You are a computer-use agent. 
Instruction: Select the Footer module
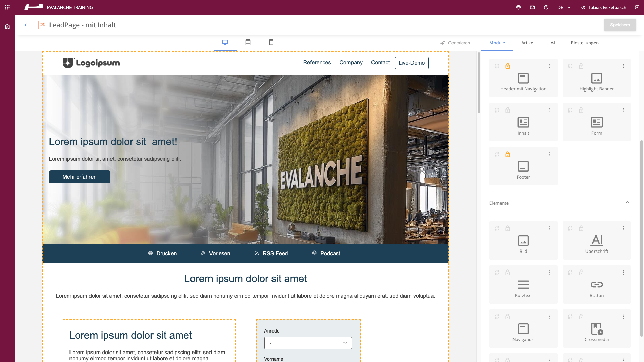coord(523,166)
